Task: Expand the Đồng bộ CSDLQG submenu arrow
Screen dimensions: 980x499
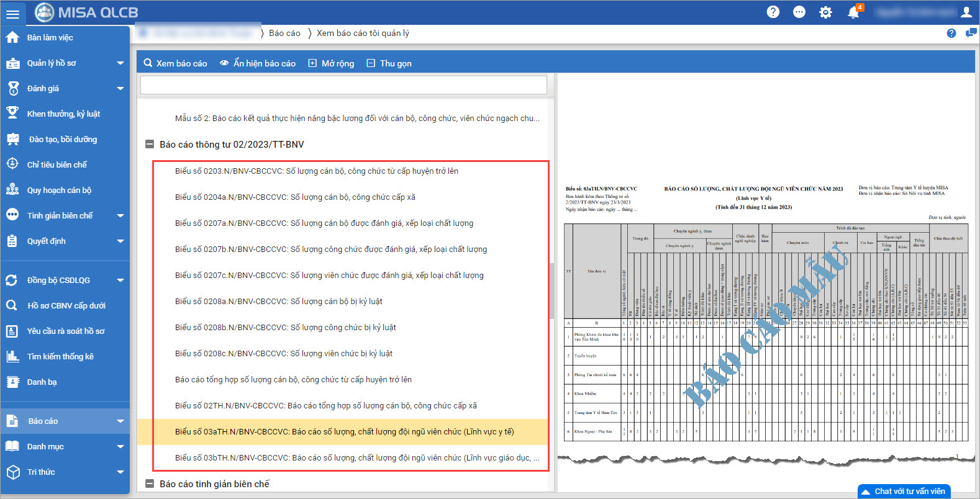Action: pyautogui.click(x=120, y=281)
